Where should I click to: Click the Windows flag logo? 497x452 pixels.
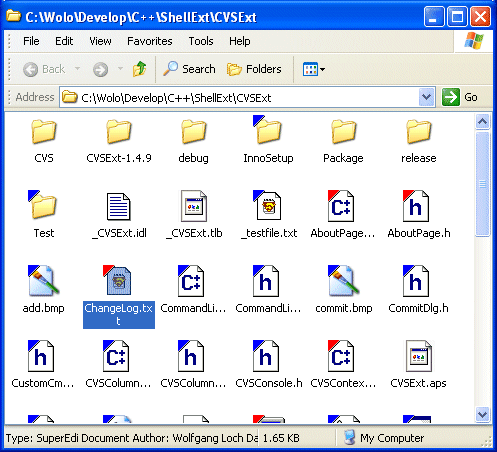[474, 41]
